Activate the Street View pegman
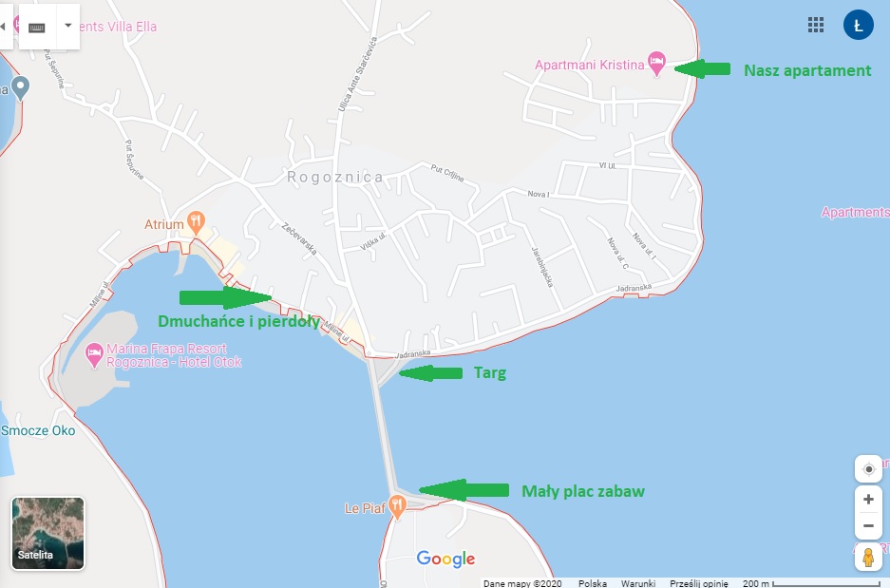The height and width of the screenshot is (588, 890). tap(868, 557)
